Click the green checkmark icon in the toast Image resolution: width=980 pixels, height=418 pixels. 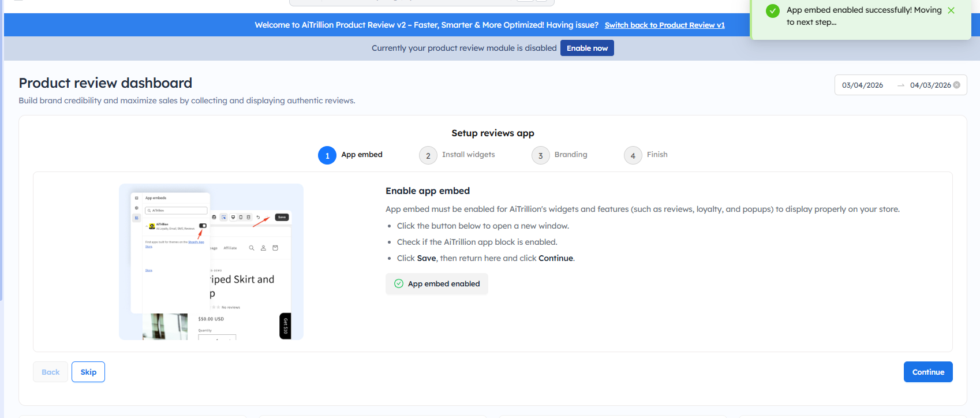click(772, 11)
